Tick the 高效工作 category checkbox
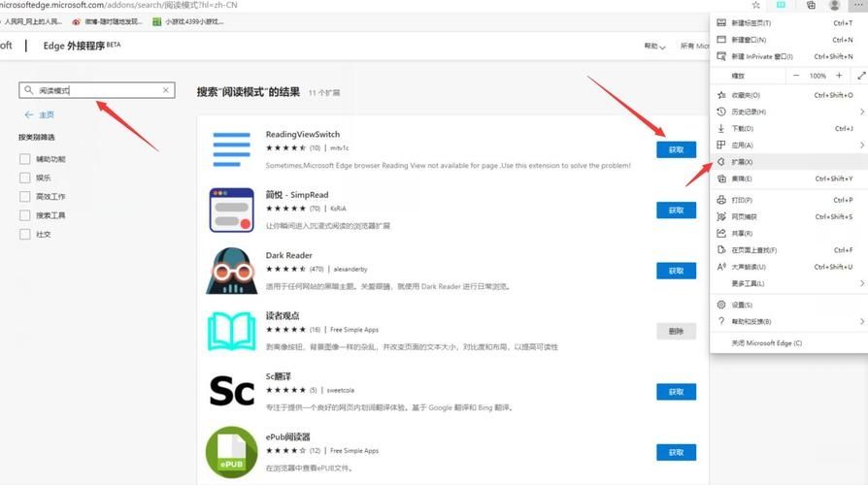This screenshot has width=868, height=485. (25, 197)
